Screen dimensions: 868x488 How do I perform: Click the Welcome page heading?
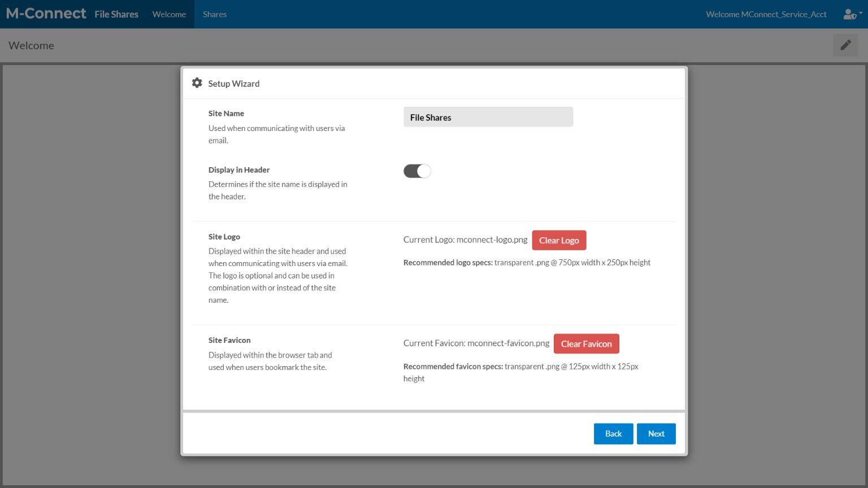pyautogui.click(x=32, y=46)
